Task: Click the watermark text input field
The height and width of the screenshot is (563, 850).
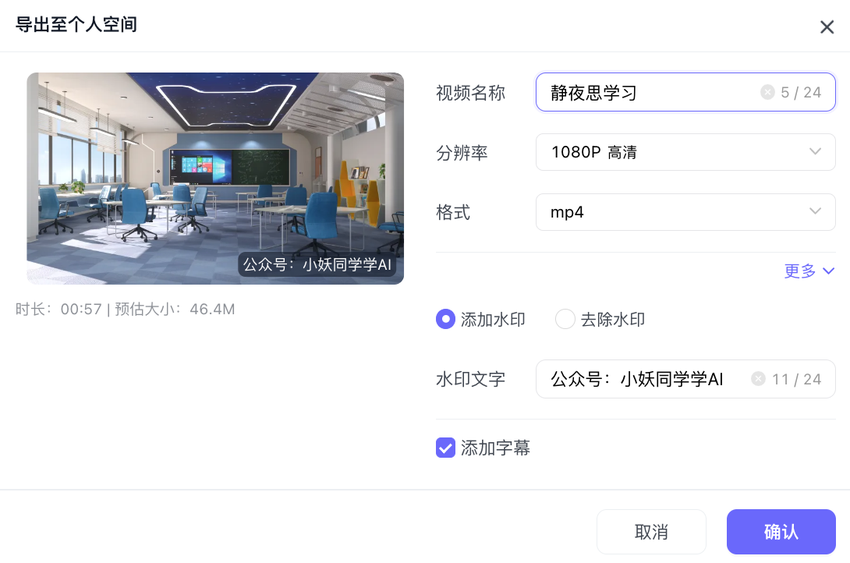Action: tap(685, 379)
